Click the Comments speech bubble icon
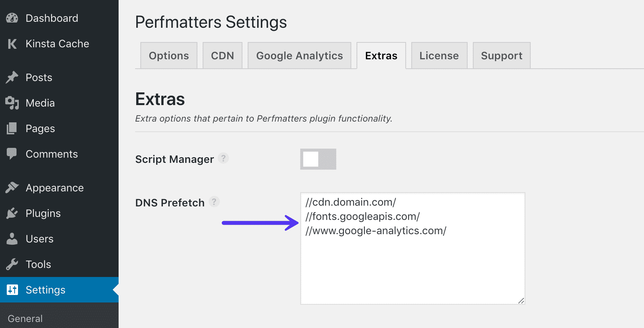The width and height of the screenshot is (644, 328). [12, 154]
